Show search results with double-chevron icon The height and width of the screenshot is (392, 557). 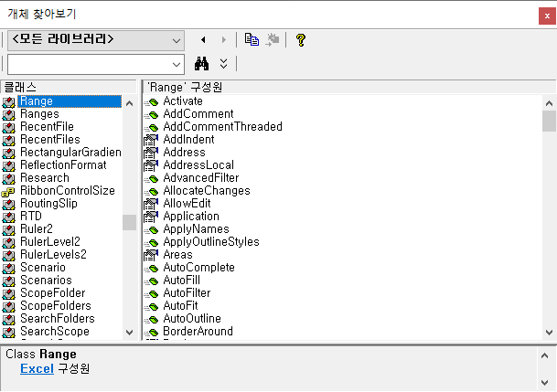click(x=223, y=64)
